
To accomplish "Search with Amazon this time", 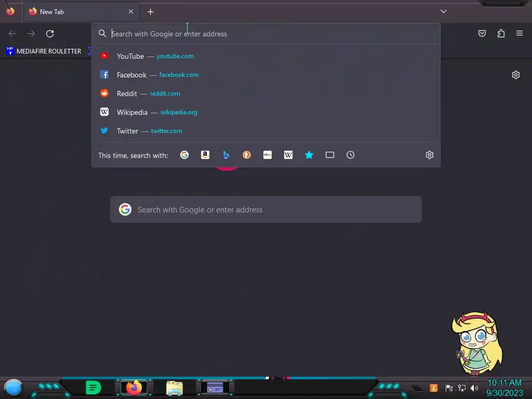I will coord(205,155).
